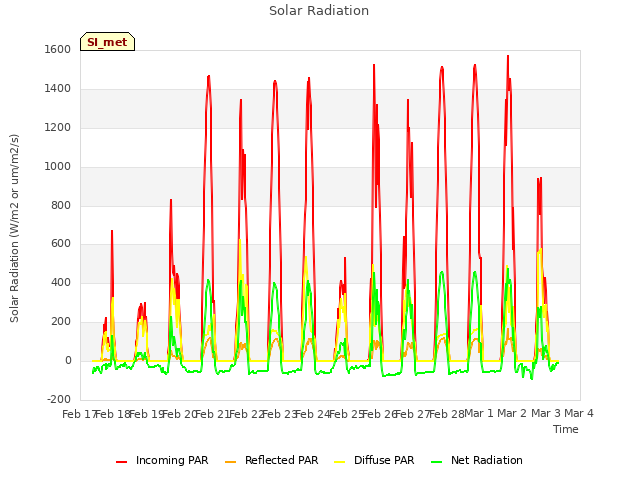Click the Time x-axis label
This screenshot has height=480, width=640.
click(x=566, y=429)
